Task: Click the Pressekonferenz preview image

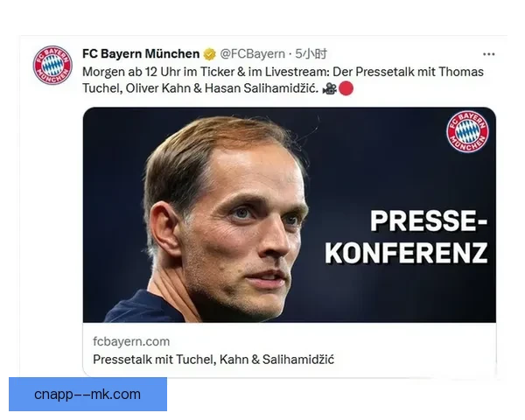Action: click(x=290, y=214)
